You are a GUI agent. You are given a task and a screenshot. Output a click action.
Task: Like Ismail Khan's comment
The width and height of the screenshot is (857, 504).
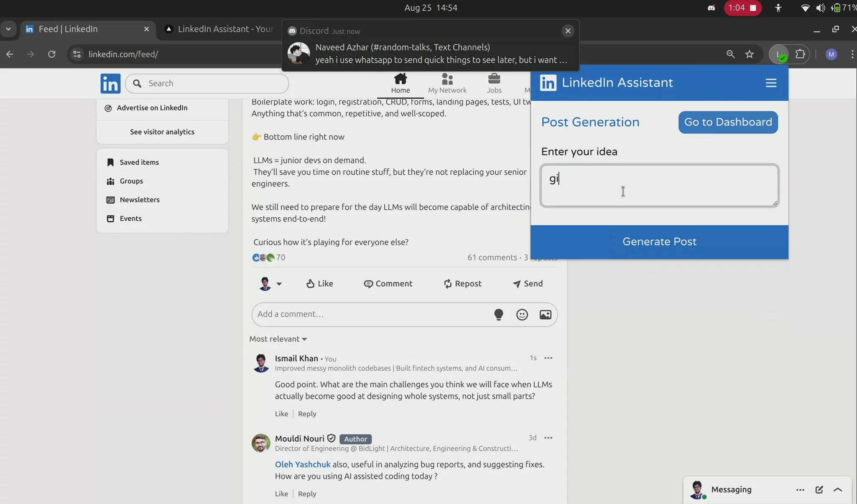[281, 414]
